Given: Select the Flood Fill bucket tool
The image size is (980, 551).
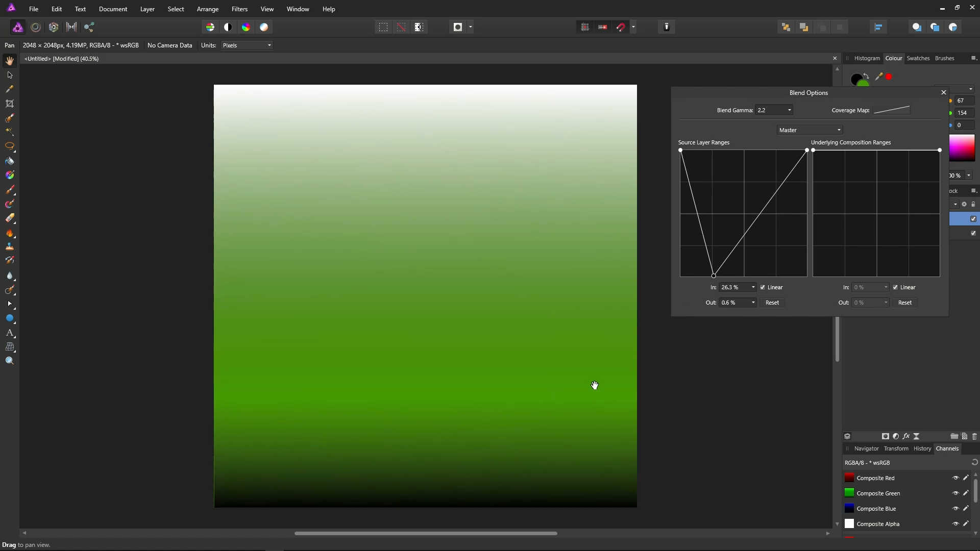Looking at the screenshot, I should 10,161.
